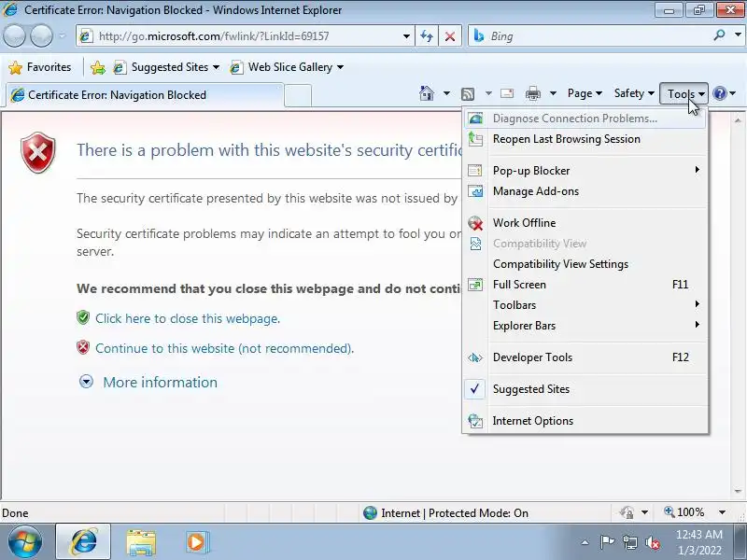Open privacy status bar icon dropdown arrow

644,512
